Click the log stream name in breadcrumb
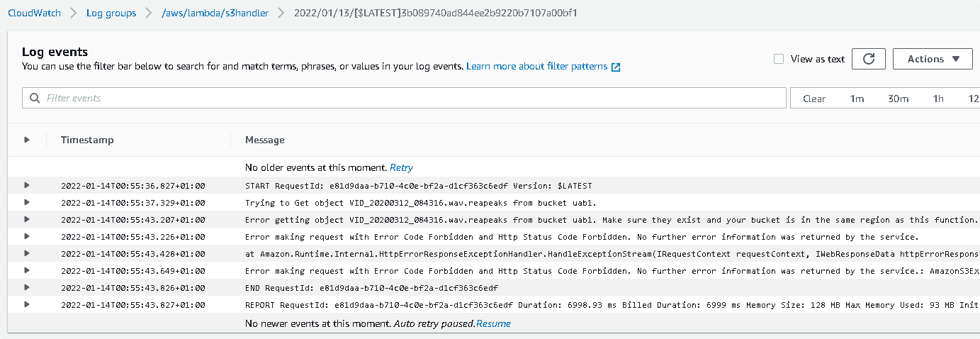The width and height of the screenshot is (980, 339). point(436,13)
